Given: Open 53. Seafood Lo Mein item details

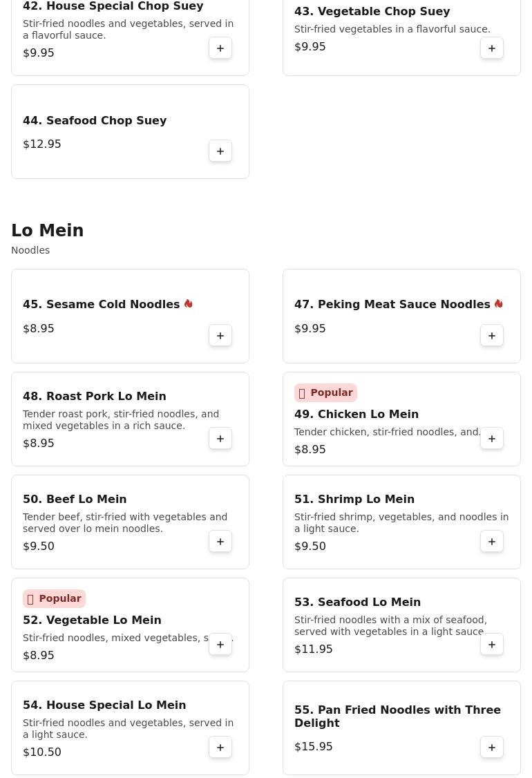Looking at the screenshot, I should pyautogui.click(x=357, y=602).
